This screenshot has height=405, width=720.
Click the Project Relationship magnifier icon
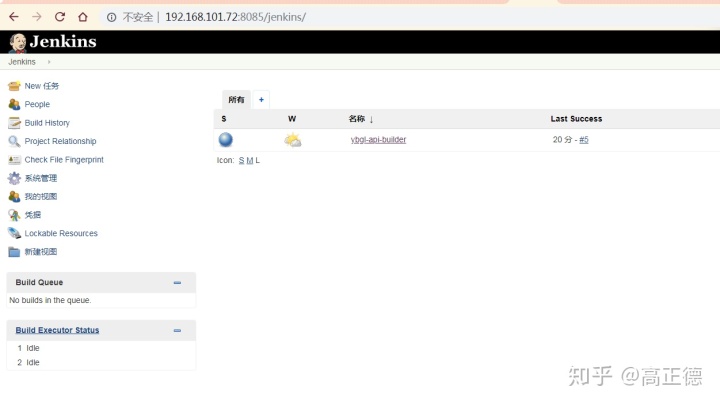point(14,141)
